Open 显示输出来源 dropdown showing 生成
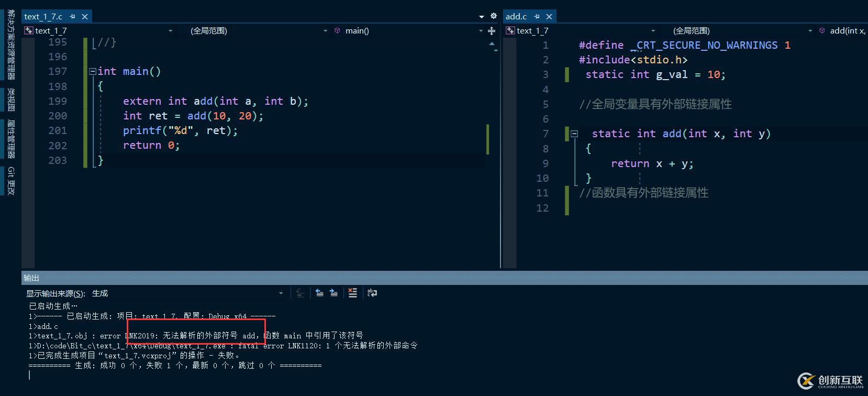The image size is (868, 396). (x=281, y=293)
